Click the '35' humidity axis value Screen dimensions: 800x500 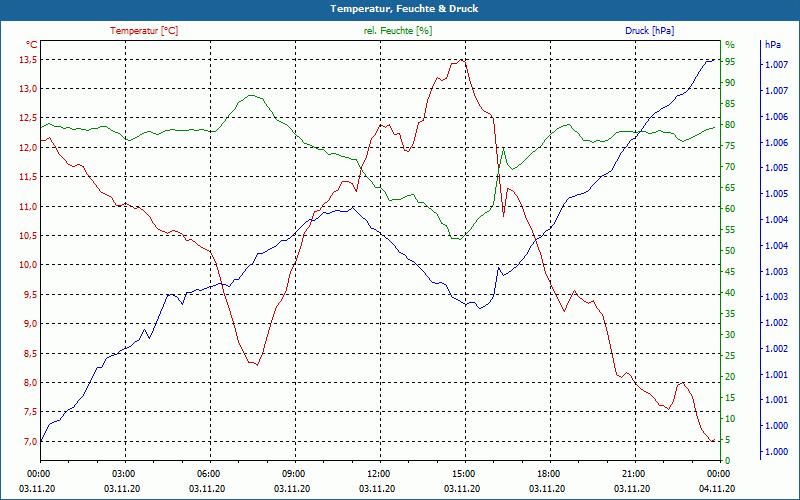[730, 314]
